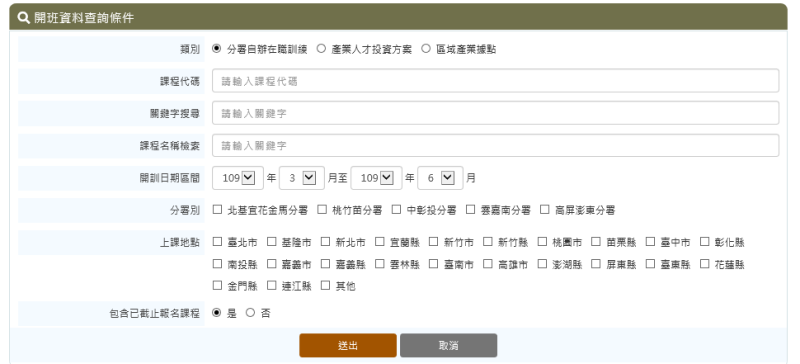Screen dimensions: 800x364
Task: Submit the query with the 送出 button
Action: [x=348, y=346]
